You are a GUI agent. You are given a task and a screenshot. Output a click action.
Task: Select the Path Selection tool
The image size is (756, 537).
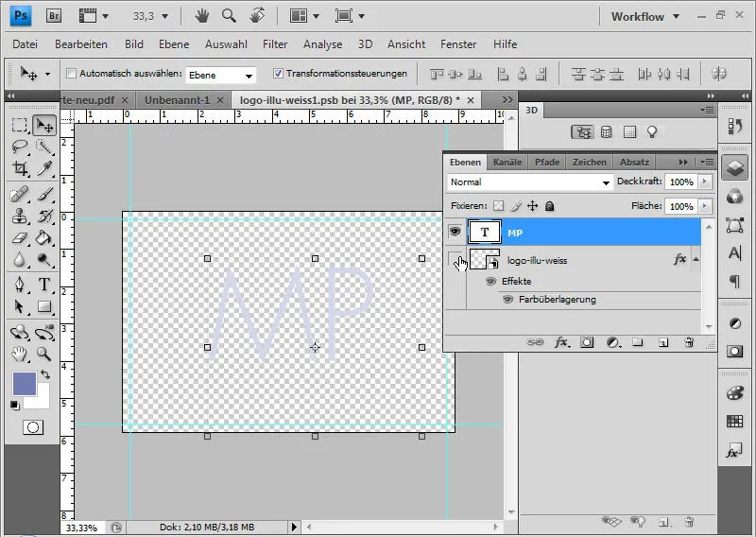(x=19, y=307)
